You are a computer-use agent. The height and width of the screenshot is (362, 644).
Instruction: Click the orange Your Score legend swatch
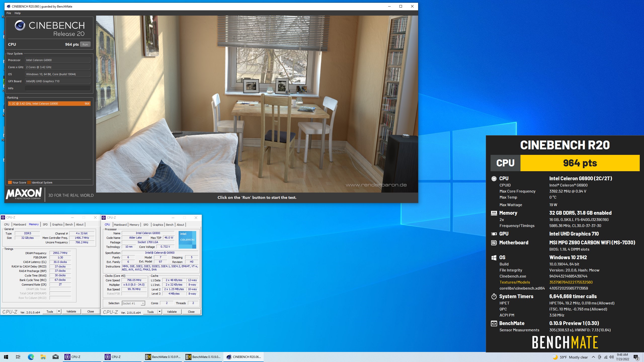click(10, 183)
